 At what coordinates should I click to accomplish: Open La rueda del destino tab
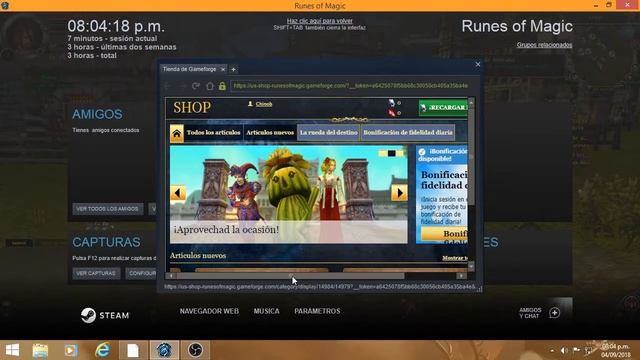click(329, 133)
